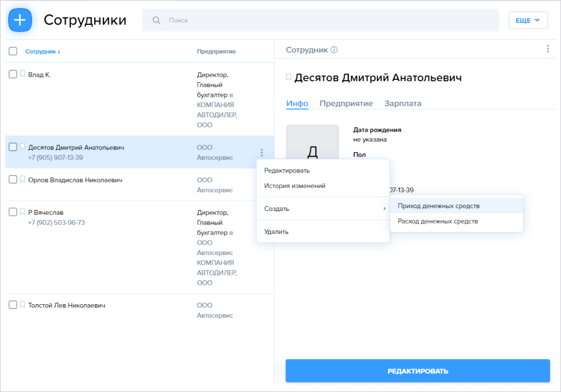Click the three-dot menu on the Десятов row
Screen dimensions: 561x392
262,153
